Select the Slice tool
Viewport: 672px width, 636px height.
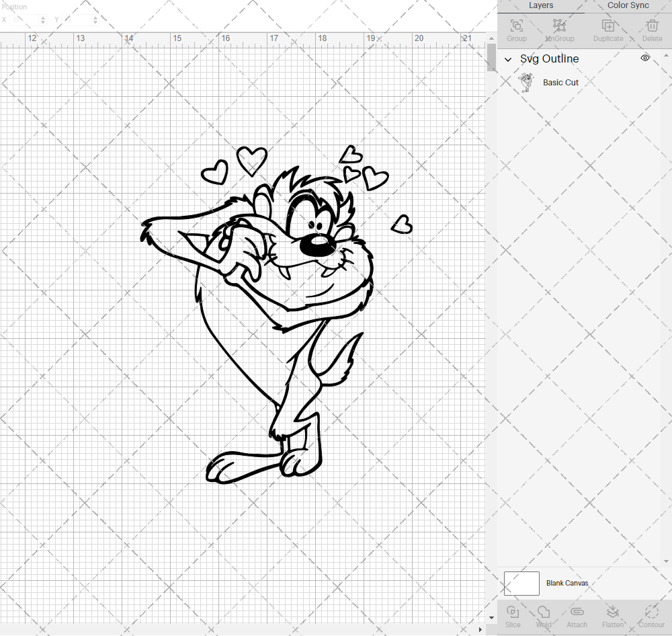coord(513,617)
